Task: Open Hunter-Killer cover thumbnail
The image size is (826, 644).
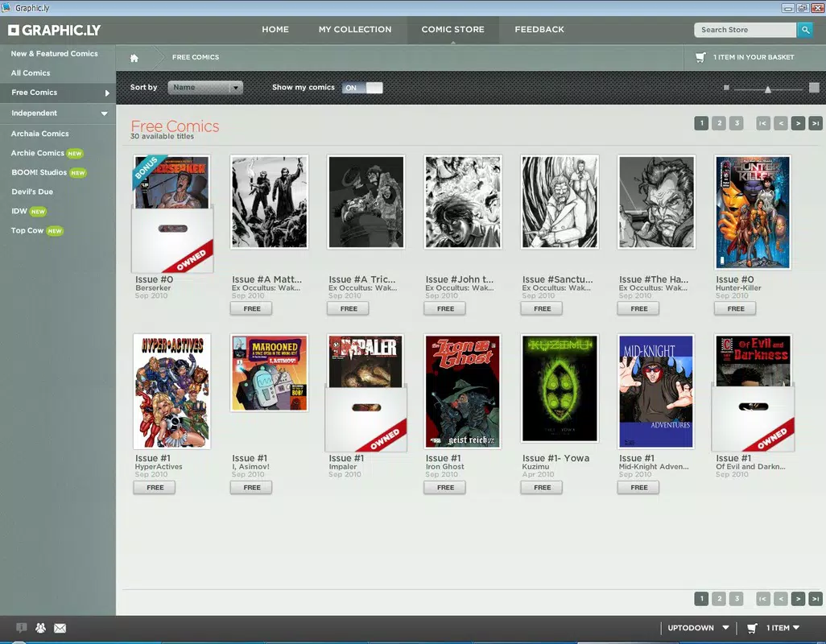Action: (753, 213)
